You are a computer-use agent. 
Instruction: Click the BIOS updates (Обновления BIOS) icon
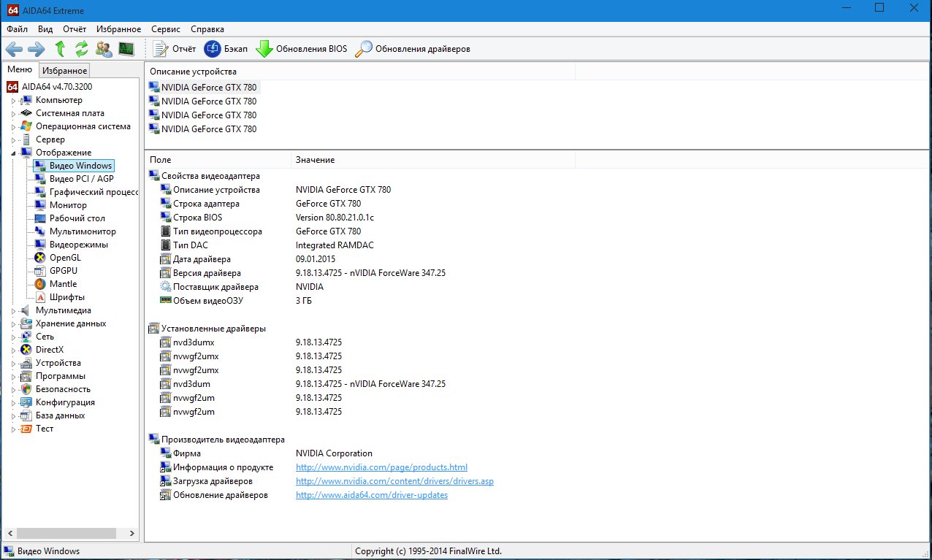click(x=264, y=49)
